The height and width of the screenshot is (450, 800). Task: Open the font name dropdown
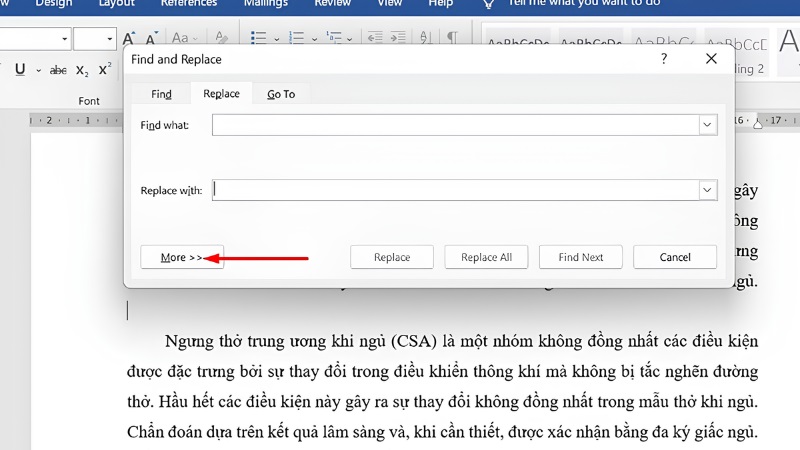pyautogui.click(x=64, y=39)
